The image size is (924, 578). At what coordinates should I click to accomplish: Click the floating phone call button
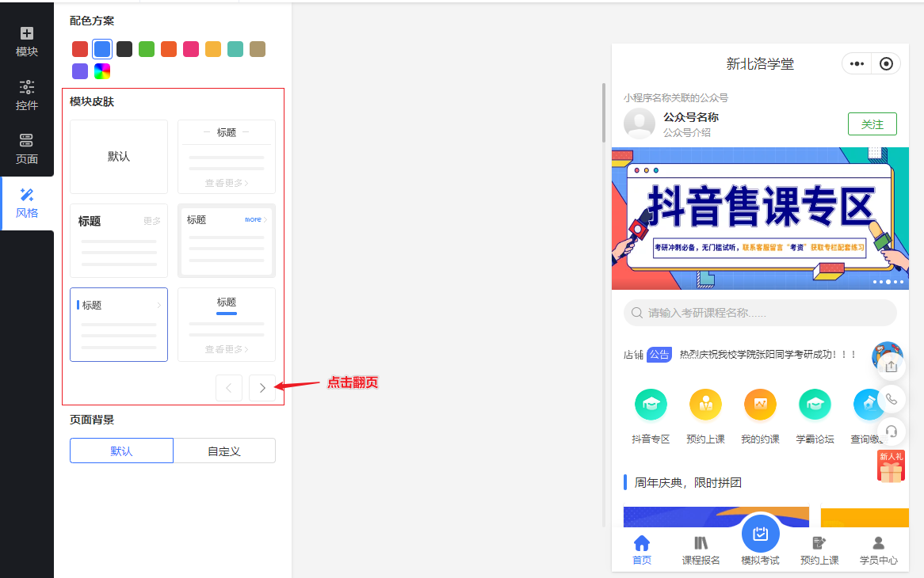(x=891, y=399)
